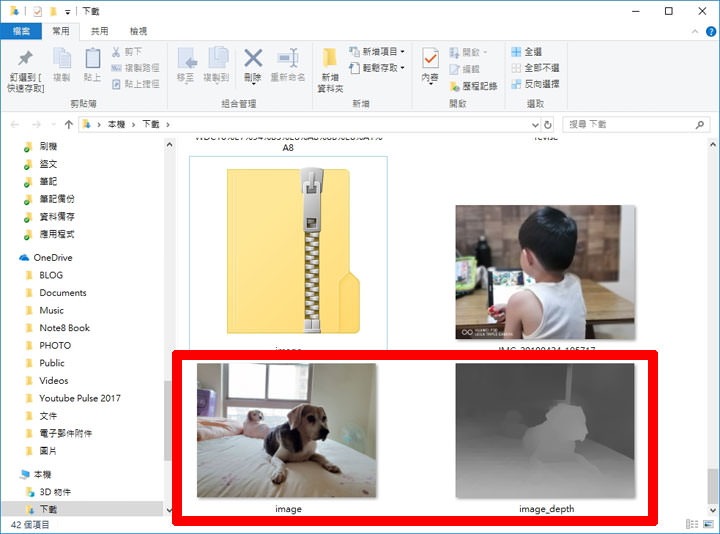
Task: Click the chevron after 下載 in address bar
Action: point(168,124)
